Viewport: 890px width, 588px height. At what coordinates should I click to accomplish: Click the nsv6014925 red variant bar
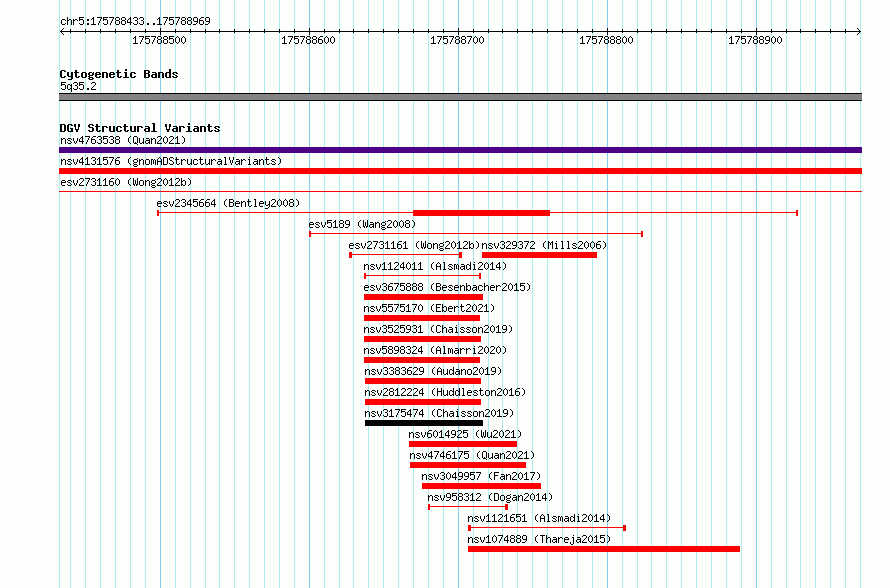click(x=463, y=444)
